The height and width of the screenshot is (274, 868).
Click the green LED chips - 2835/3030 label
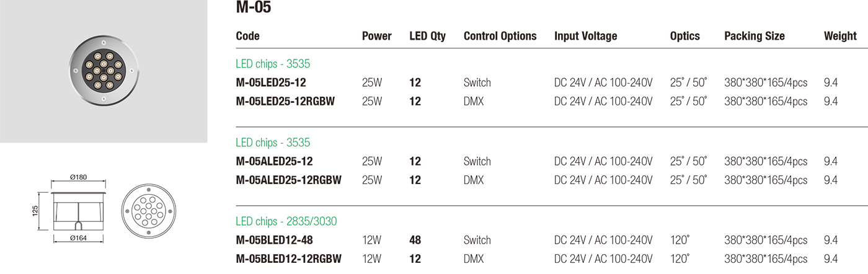286,221
